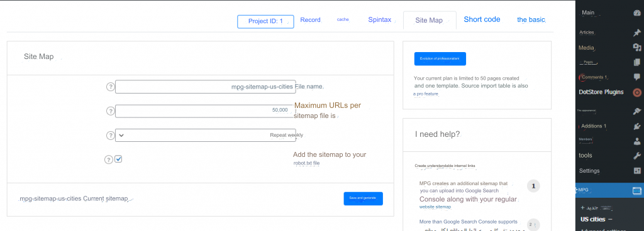Click help icon beside Maximum URLs field
Image resolution: width=644 pixels, height=231 pixels.
click(110, 111)
